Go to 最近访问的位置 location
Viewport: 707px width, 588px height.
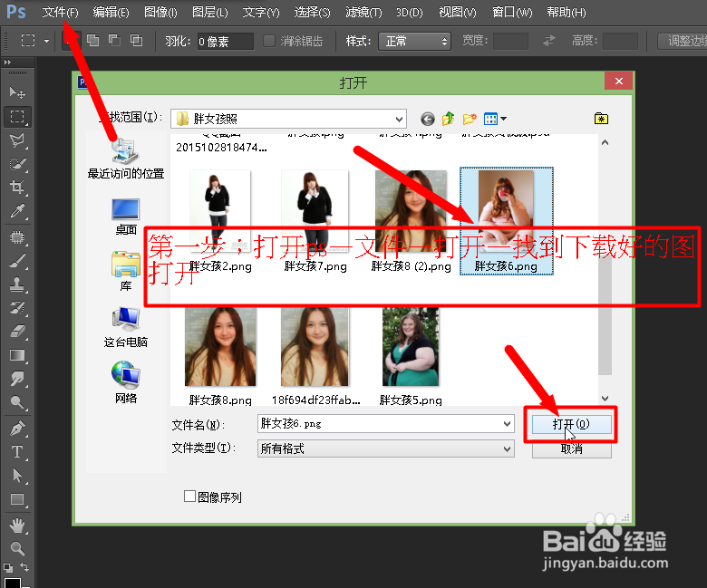126,159
